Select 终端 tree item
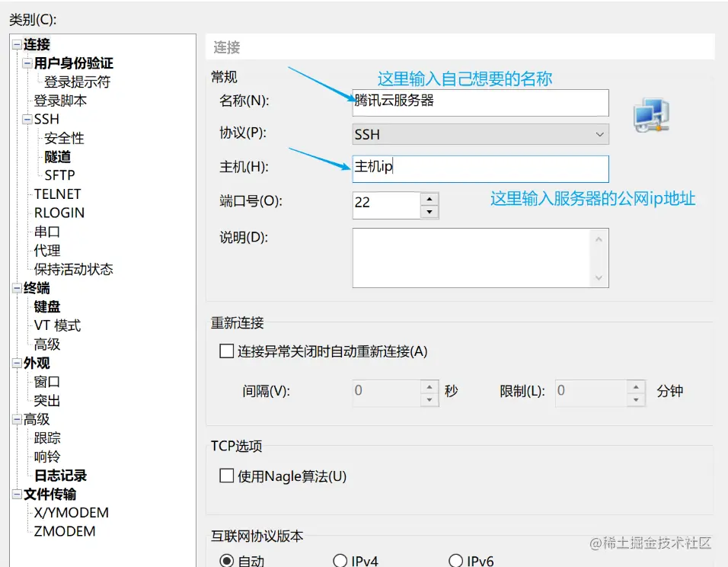The image size is (728, 567). pyautogui.click(x=37, y=288)
